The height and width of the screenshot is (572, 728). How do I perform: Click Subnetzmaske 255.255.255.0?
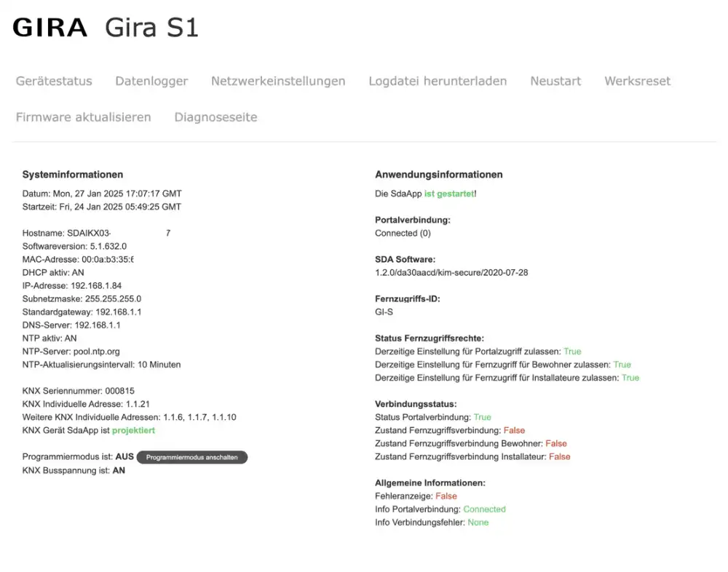[82, 299]
